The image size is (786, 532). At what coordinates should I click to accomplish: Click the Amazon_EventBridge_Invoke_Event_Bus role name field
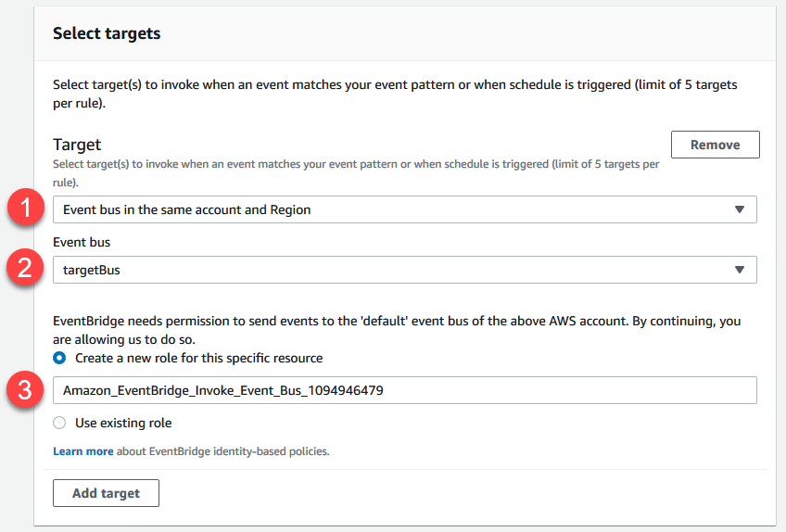coord(404,390)
